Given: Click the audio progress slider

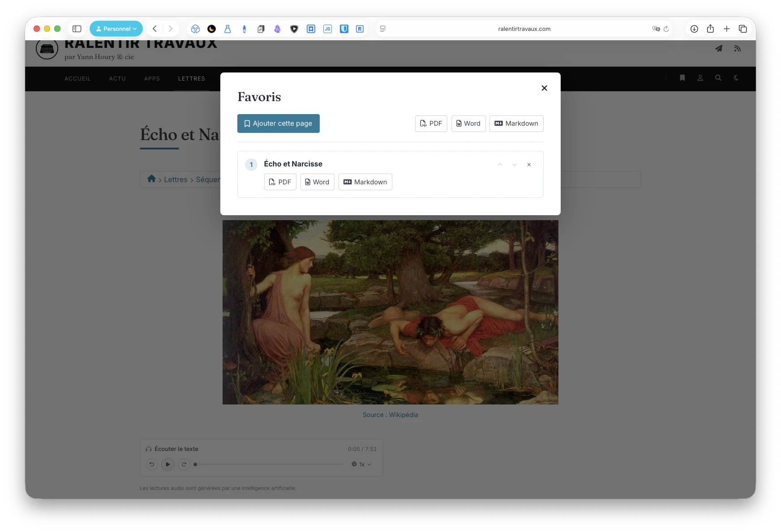Looking at the screenshot, I should tap(269, 464).
